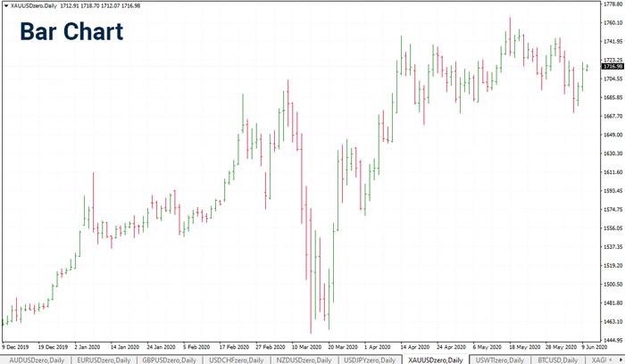Select the GBPUSDzero,Daily tab
The height and width of the screenshot is (364, 625).
point(171,359)
